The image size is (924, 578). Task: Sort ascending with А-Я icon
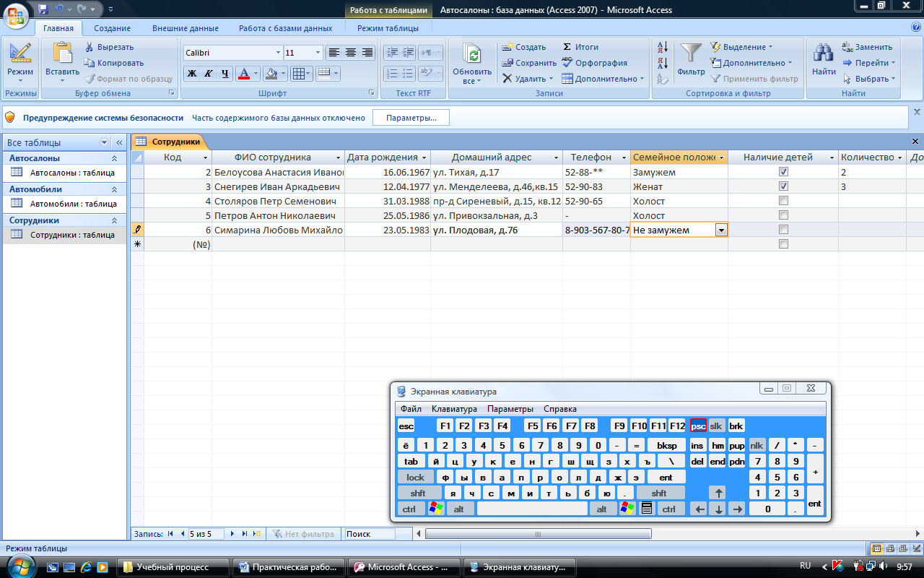coord(663,48)
